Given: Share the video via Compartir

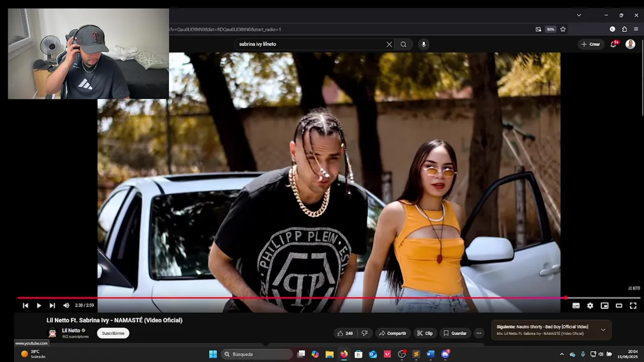Looking at the screenshot, I should click(x=392, y=333).
